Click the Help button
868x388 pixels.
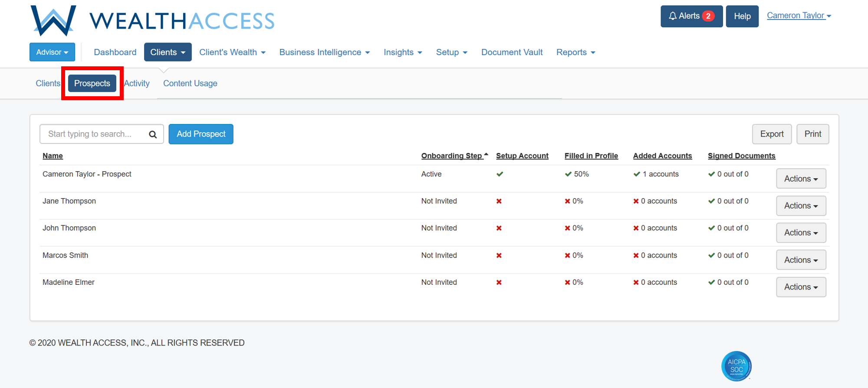[742, 16]
